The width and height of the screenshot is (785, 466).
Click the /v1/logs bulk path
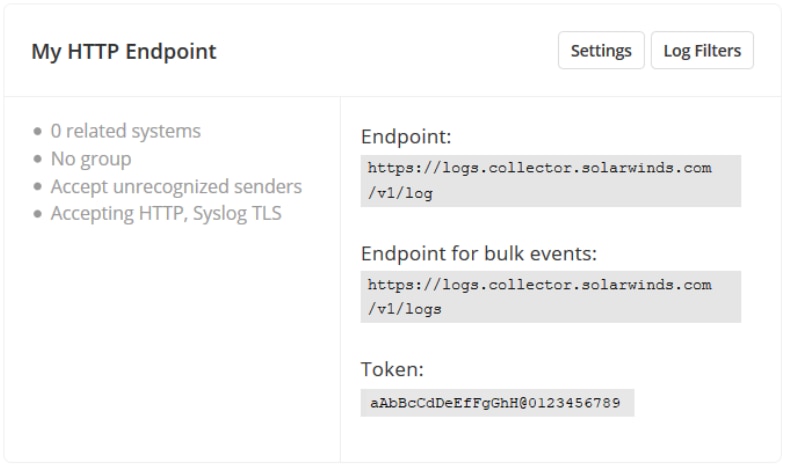click(405, 309)
